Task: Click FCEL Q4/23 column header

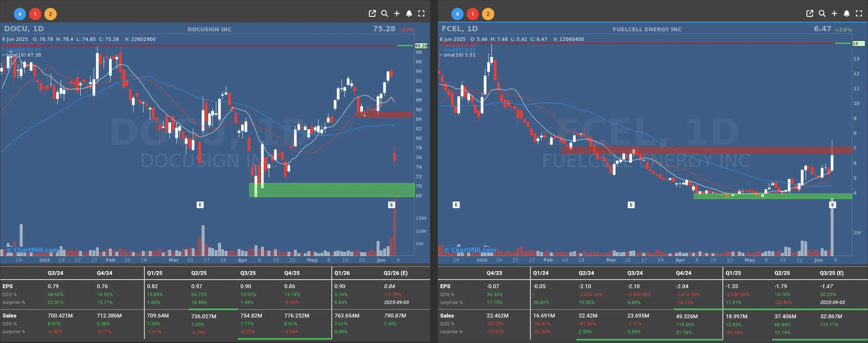Action: click(x=494, y=273)
